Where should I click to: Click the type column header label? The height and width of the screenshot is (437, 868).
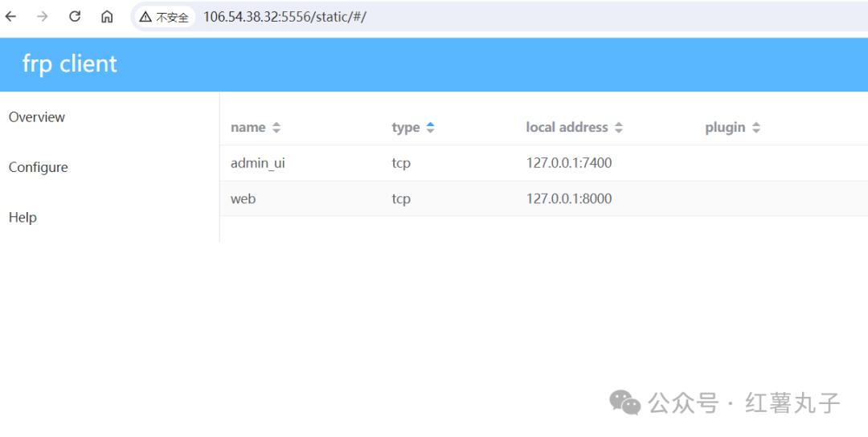point(406,128)
